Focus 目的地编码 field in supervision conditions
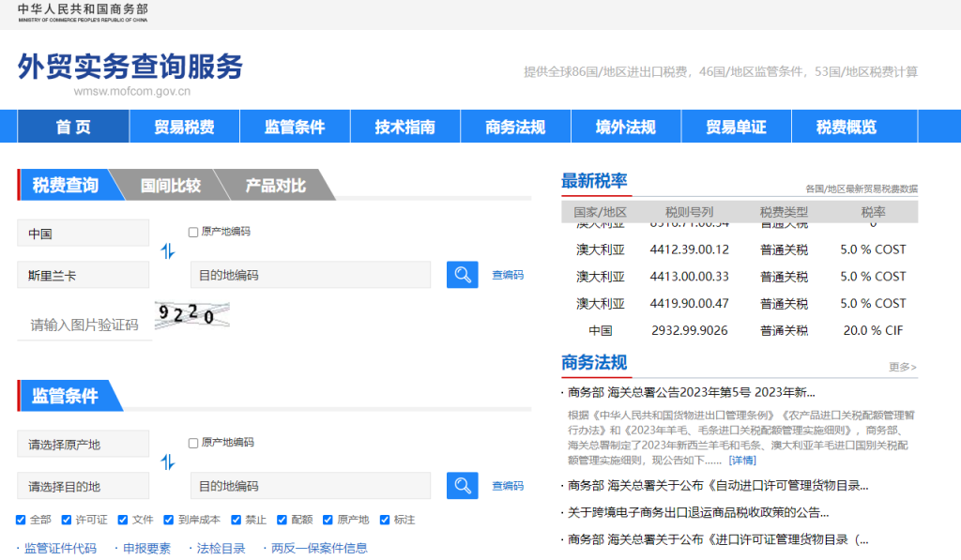Image resolution: width=961 pixels, height=560 pixels. pos(311,486)
